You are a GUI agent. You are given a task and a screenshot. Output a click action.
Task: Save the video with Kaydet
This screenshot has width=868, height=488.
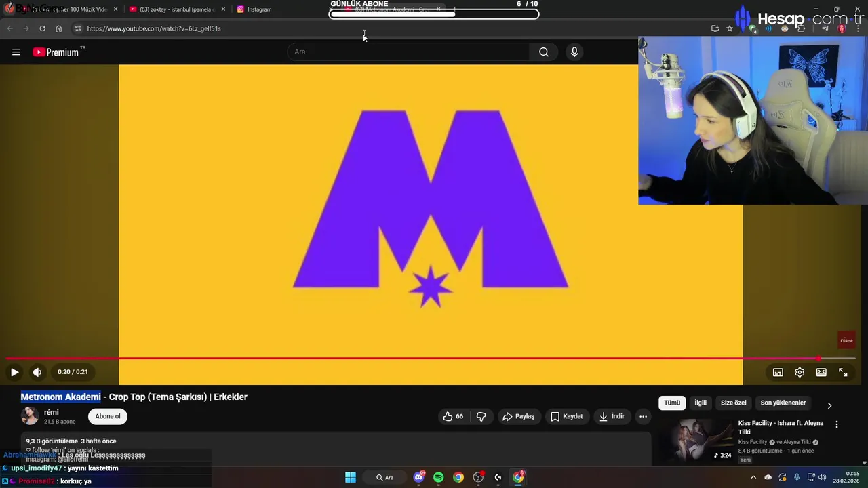(566, 416)
